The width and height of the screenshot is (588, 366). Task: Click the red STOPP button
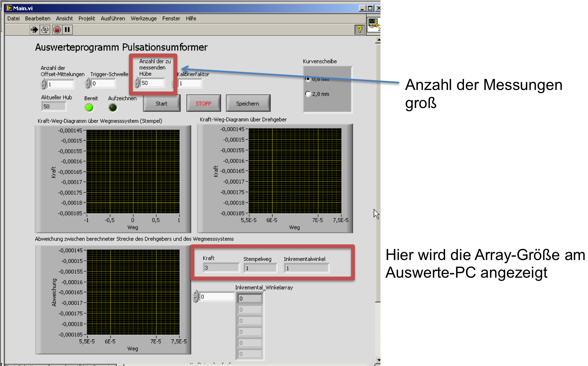click(203, 103)
